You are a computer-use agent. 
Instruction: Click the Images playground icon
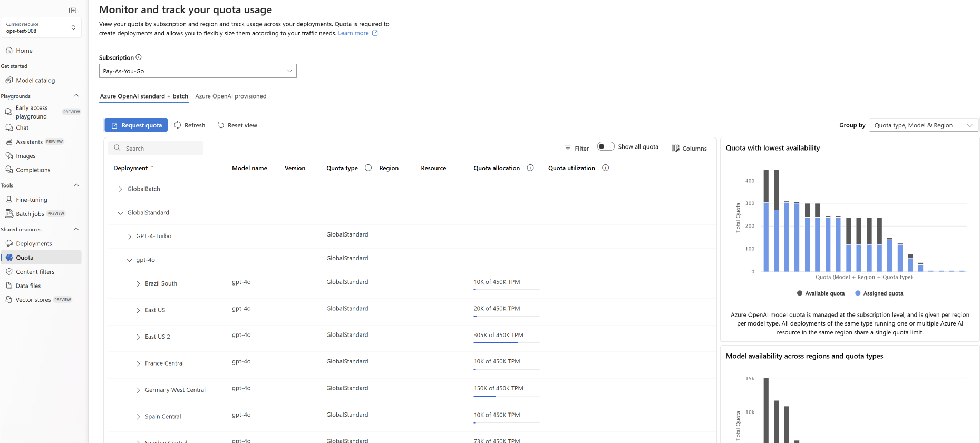click(9, 156)
